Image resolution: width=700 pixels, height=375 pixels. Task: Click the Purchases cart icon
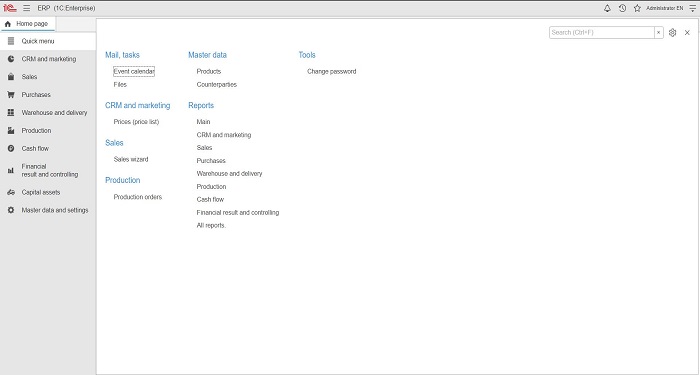[x=11, y=95]
